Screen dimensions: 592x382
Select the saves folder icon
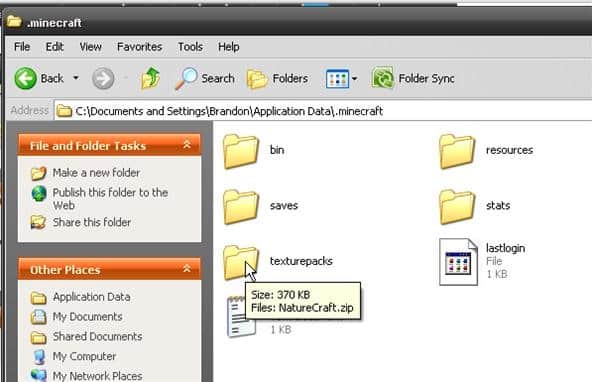[241, 207]
